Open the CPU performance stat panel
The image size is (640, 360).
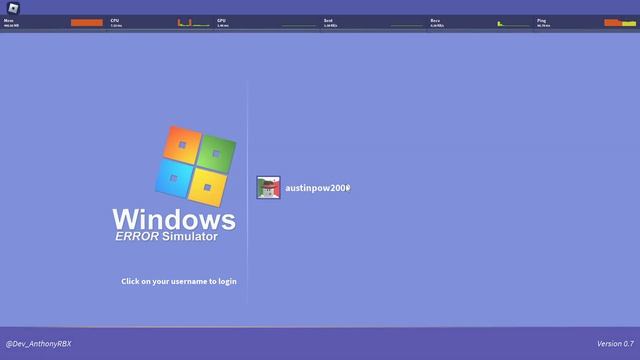pyautogui.click(x=160, y=23)
